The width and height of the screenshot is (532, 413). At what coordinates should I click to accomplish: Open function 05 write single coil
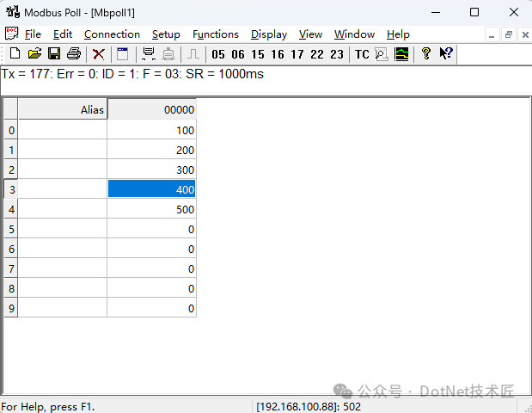point(218,54)
